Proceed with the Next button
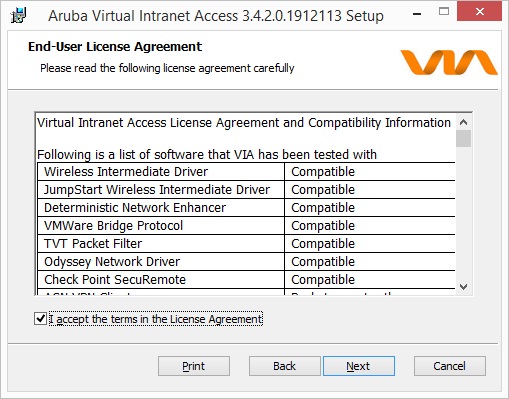 tap(359, 366)
